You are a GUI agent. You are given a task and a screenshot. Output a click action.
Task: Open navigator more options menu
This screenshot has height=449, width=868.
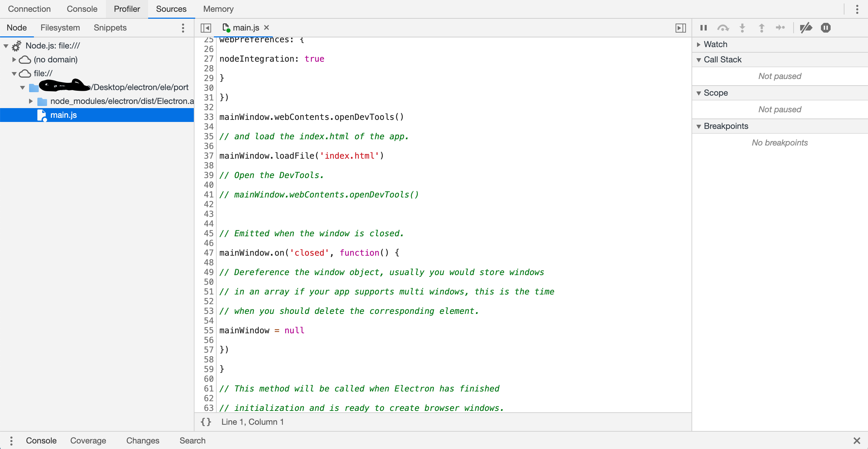coord(183,28)
